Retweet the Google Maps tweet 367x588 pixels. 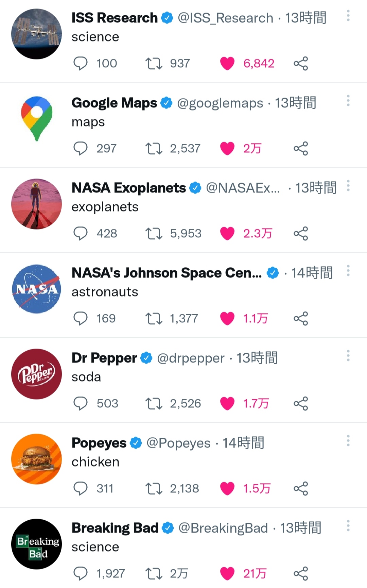[x=154, y=149]
